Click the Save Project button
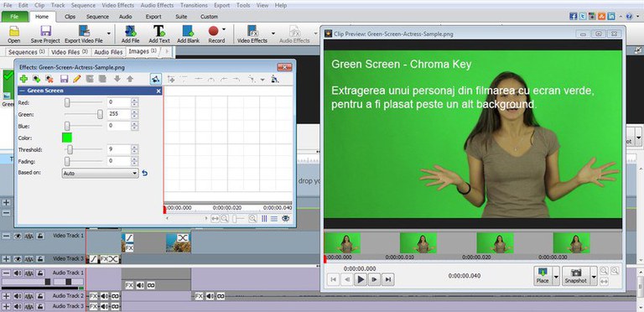Image resolution: width=644 pixels, height=312 pixels. pos(45,34)
